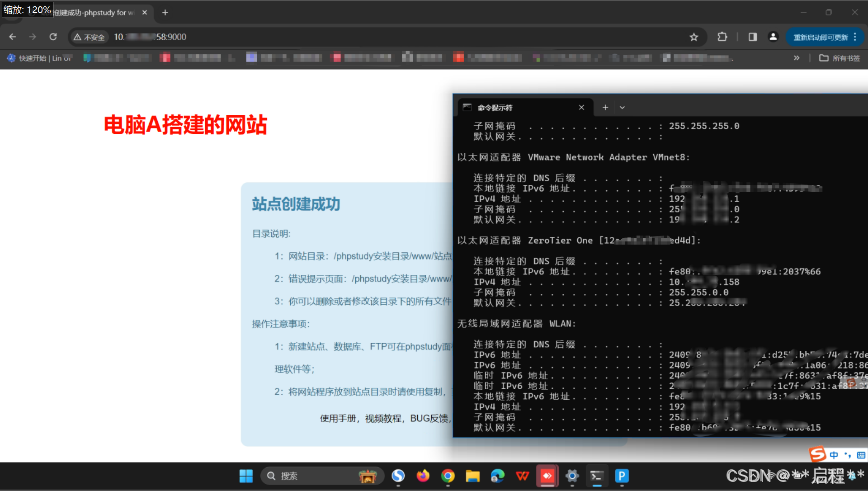This screenshot has height=491, width=868.
Task: Click the VMware Network Adapter VMnet8 line
Action: (x=573, y=157)
